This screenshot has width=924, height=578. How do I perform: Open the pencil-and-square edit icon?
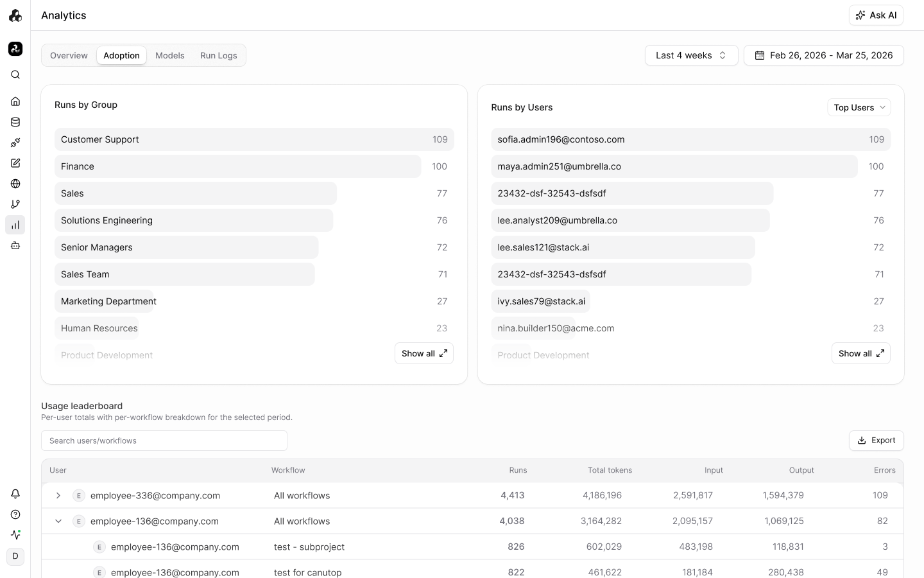coord(15,163)
